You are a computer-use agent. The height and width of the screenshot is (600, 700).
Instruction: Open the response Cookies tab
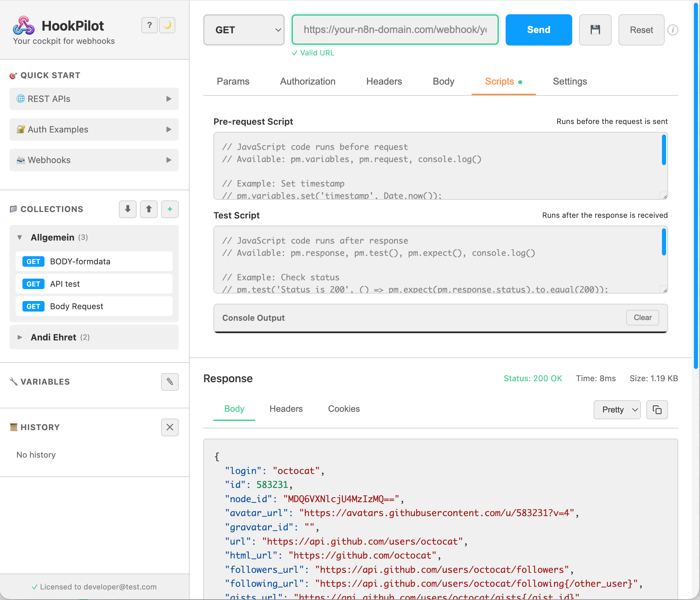pyautogui.click(x=344, y=409)
